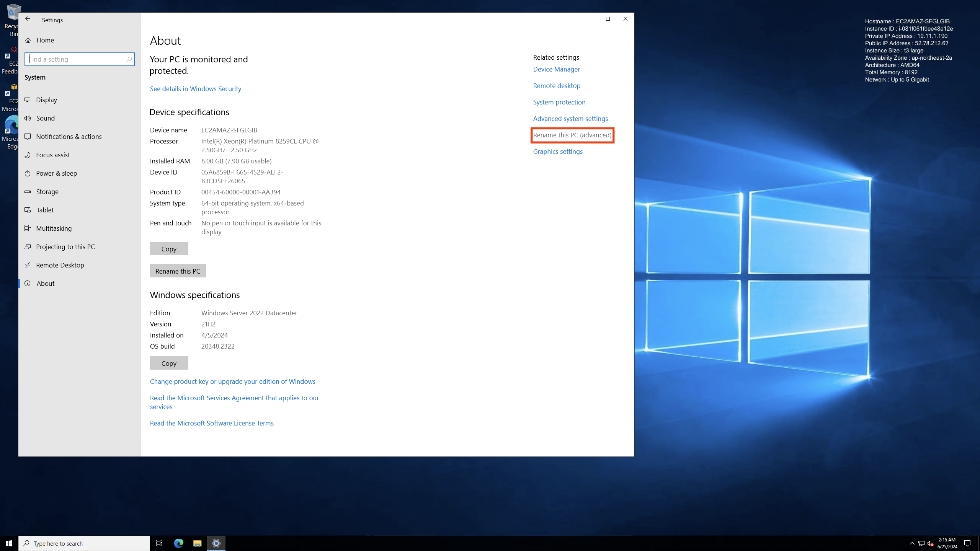This screenshot has width=980, height=551.
Task: Click See details in Windows Security
Action: point(195,89)
